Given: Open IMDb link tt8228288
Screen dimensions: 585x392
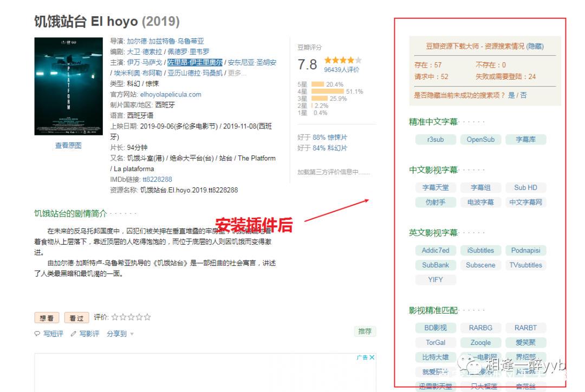Looking at the screenshot, I should (x=157, y=179).
